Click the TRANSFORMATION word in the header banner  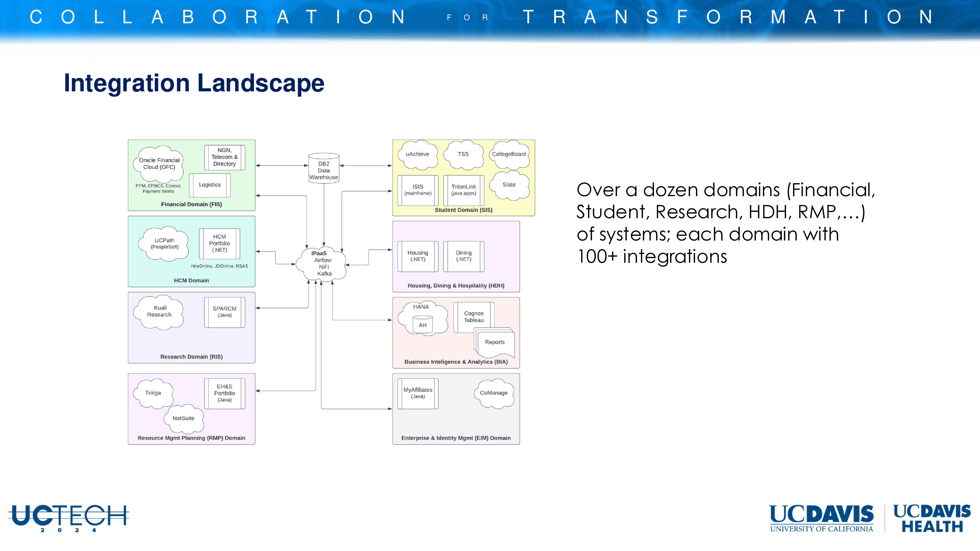728,17
